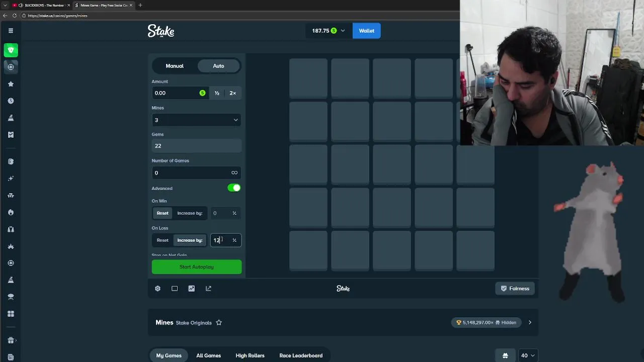Viewport: 644px width, 362px height.
Task: Open the My Games tab
Action: click(x=169, y=355)
